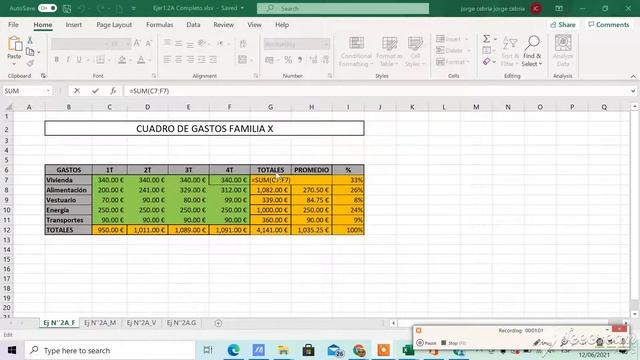Click the Percent Style icon

pyautogui.click(x=288, y=60)
